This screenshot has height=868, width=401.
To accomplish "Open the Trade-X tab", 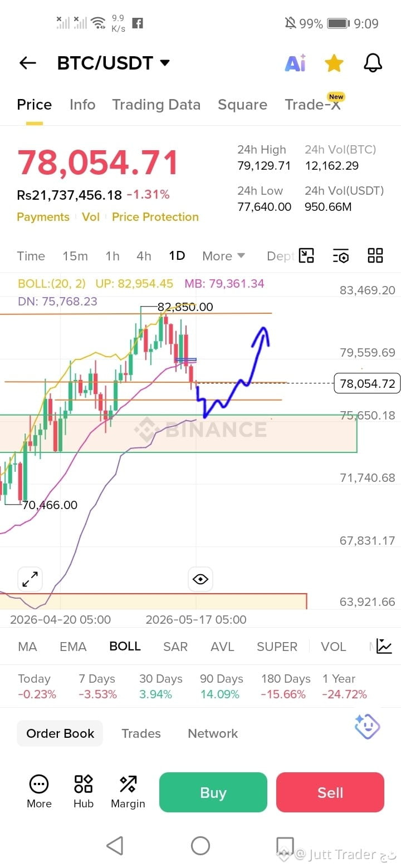I will click(312, 105).
